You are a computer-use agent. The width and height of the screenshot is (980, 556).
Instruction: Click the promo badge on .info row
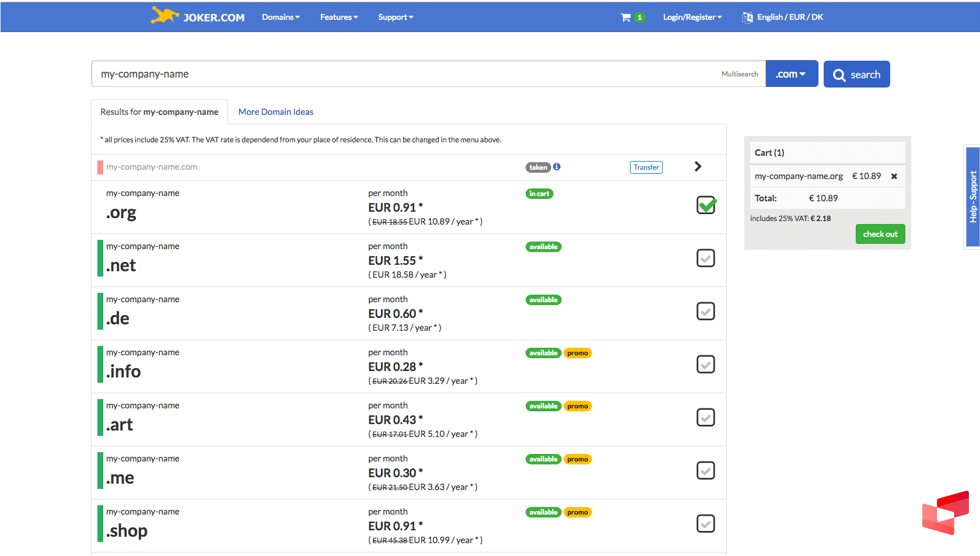[x=577, y=353]
